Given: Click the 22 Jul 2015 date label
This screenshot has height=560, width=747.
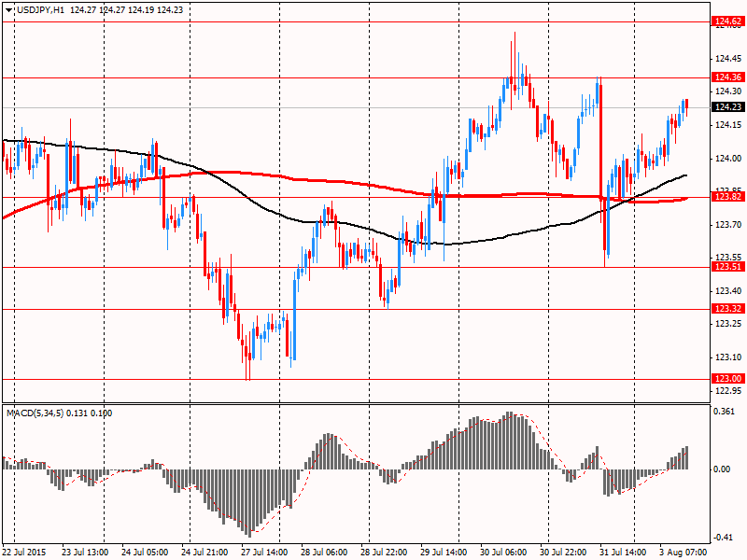Looking at the screenshot, I should pos(25,553).
